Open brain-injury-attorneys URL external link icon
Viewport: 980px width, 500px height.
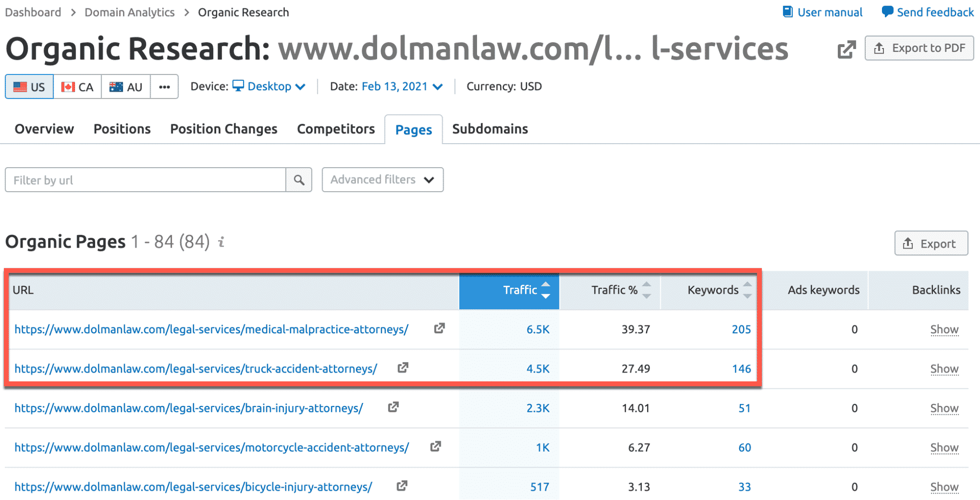[x=393, y=407]
